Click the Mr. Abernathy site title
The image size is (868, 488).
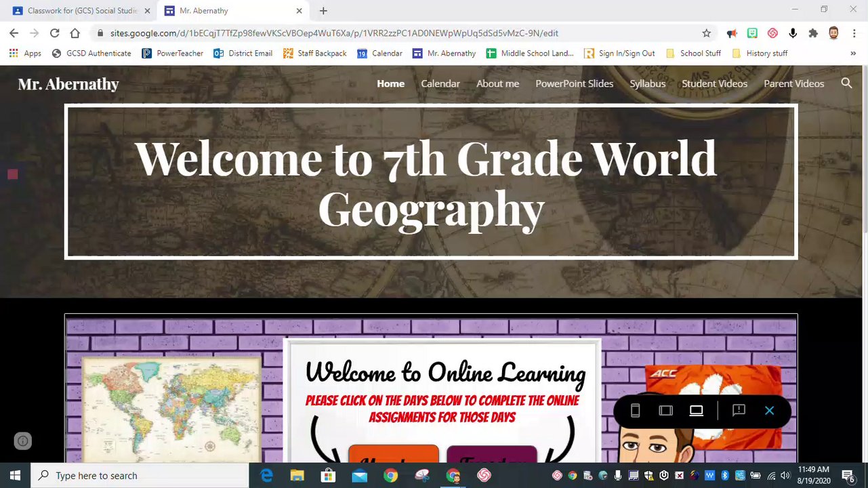(x=68, y=84)
